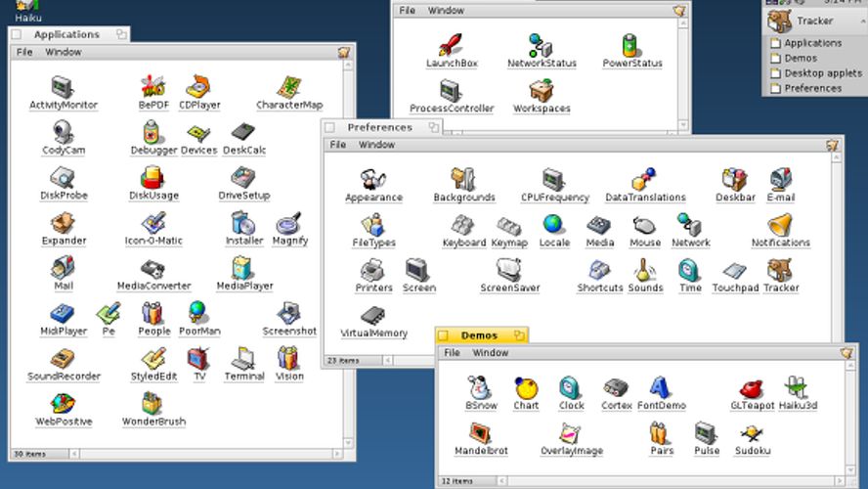Open CharacterMap application

pos(289,87)
